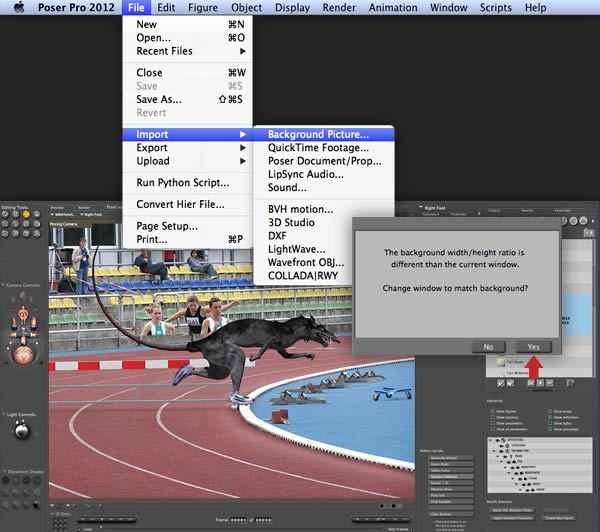Click the last document display style sphere

(37, 505)
